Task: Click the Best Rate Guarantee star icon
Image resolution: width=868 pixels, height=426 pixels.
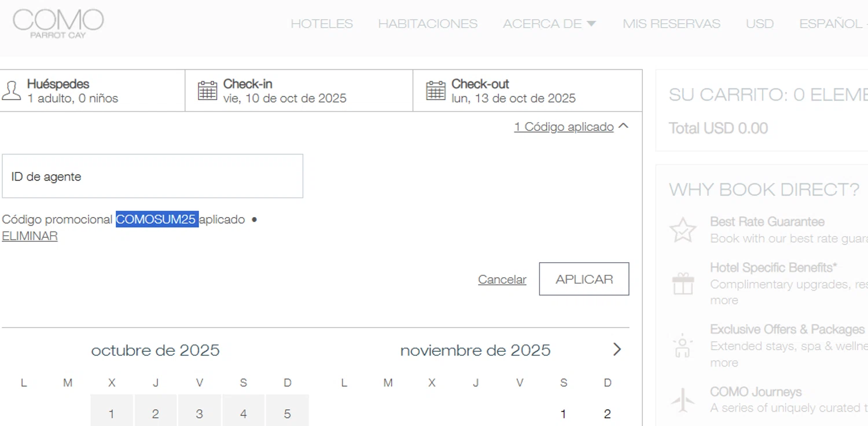Action: pyautogui.click(x=683, y=230)
